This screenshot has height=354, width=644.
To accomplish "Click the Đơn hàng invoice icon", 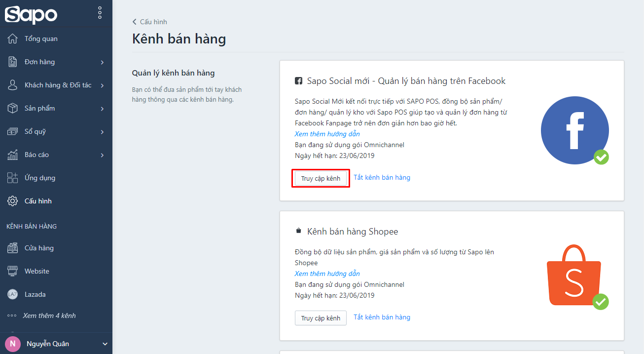I will click(13, 62).
